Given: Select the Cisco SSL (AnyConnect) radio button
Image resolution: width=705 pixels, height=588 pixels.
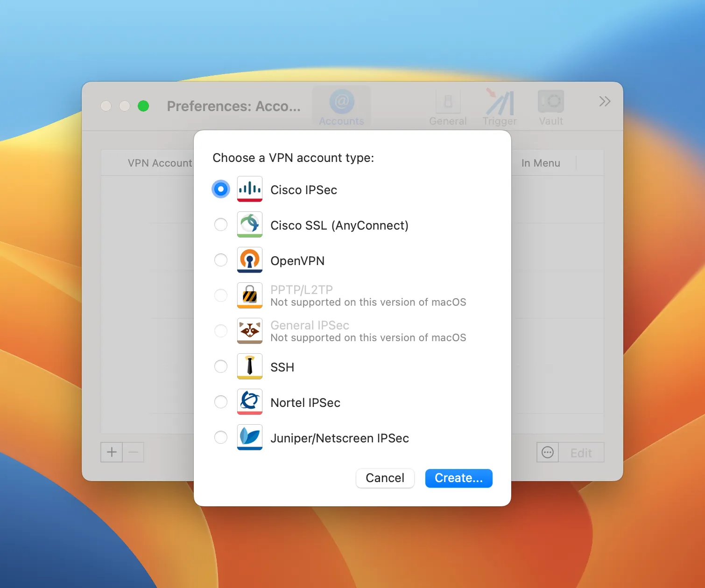Looking at the screenshot, I should pos(221,224).
